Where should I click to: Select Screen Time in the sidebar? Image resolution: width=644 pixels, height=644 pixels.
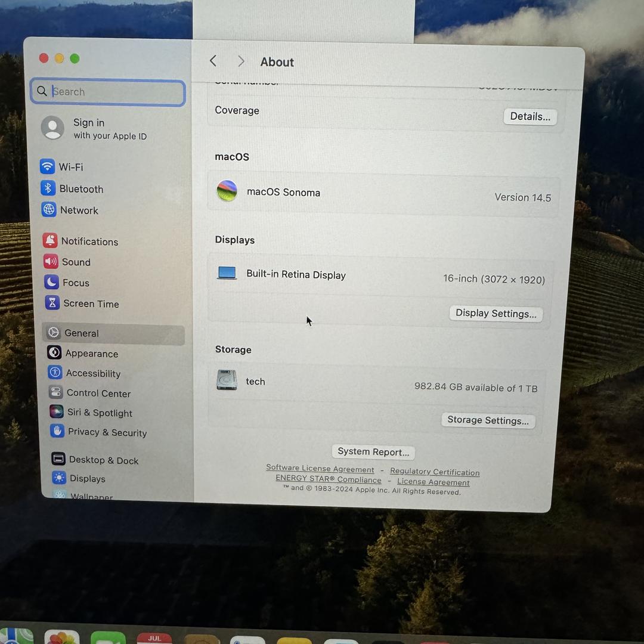click(91, 304)
